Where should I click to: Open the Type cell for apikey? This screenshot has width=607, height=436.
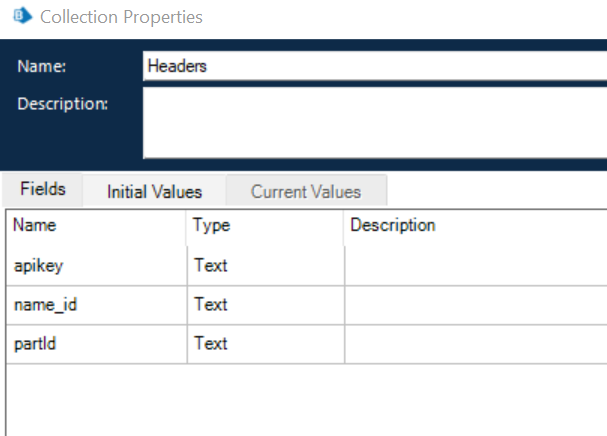(x=265, y=266)
